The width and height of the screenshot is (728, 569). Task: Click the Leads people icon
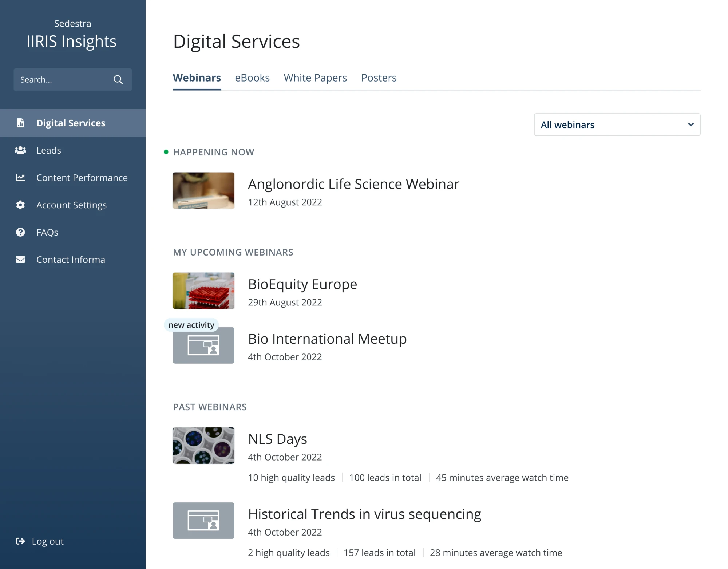20,150
